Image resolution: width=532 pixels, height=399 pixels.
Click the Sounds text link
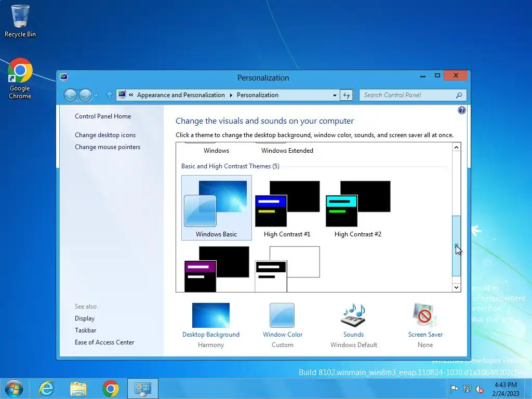point(353,335)
